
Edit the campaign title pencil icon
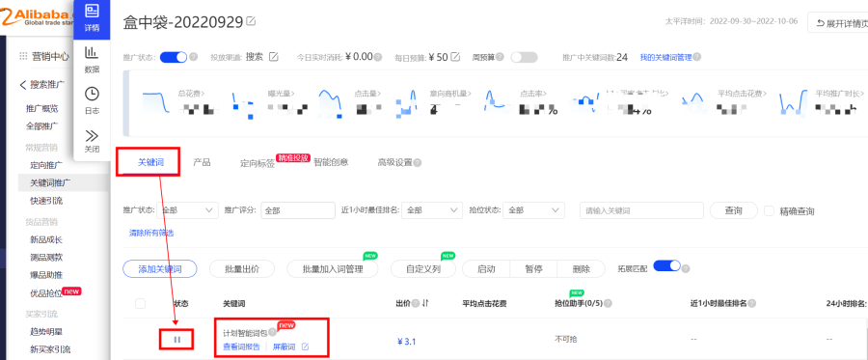[x=252, y=21]
